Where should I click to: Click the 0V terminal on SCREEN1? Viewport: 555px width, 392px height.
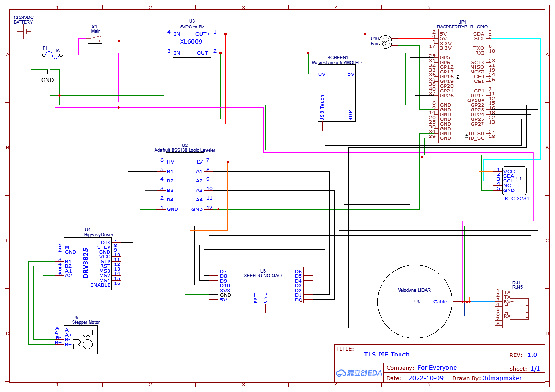click(322, 74)
